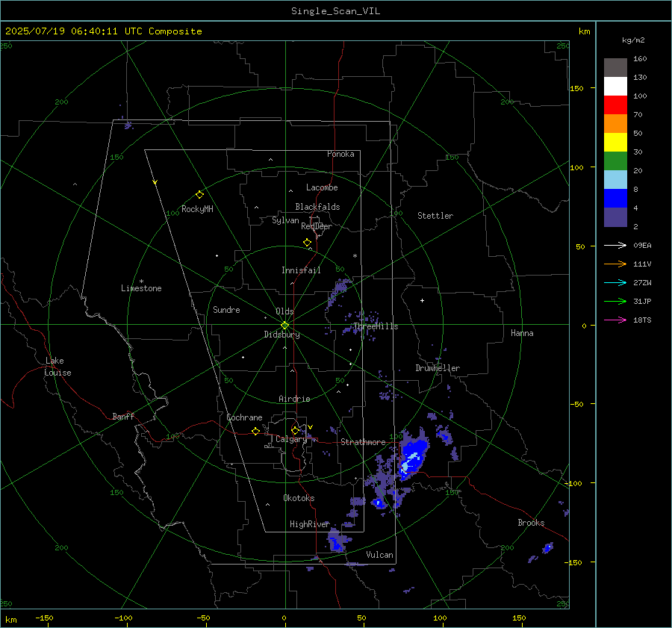
Task: Click the asterisk marker above Limestone
Action: point(141,282)
